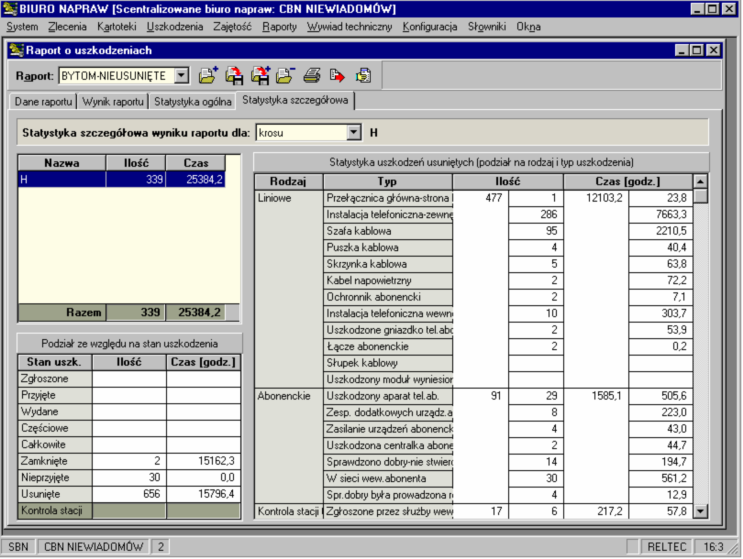Open the Kartoteki menu
The image size is (743, 559).
(x=117, y=27)
